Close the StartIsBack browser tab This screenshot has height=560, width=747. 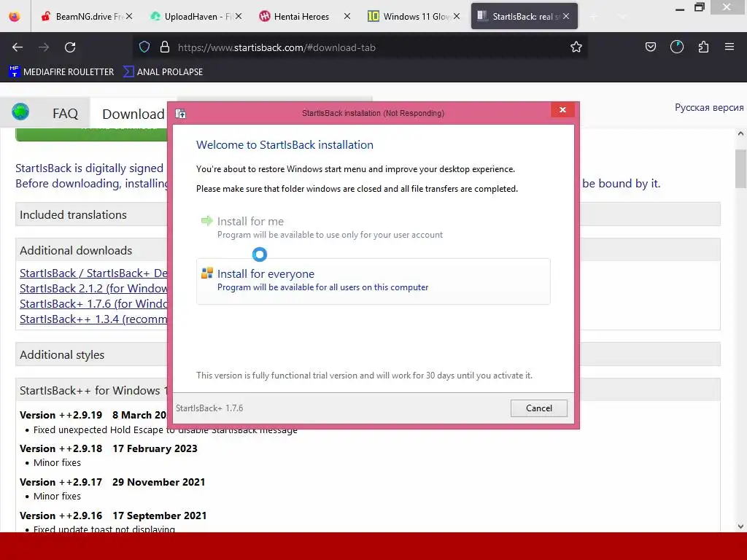pos(566,16)
